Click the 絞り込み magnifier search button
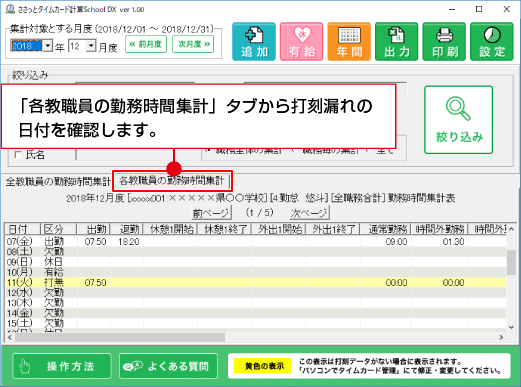 [x=458, y=120]
